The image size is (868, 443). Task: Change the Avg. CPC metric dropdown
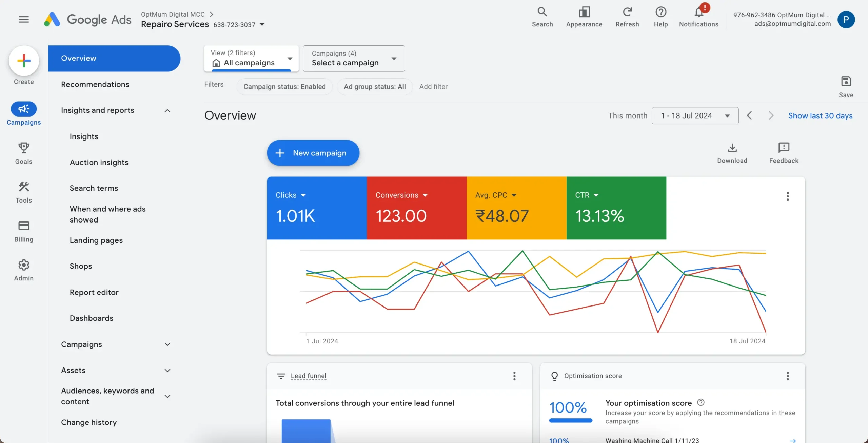coord(496,195)
